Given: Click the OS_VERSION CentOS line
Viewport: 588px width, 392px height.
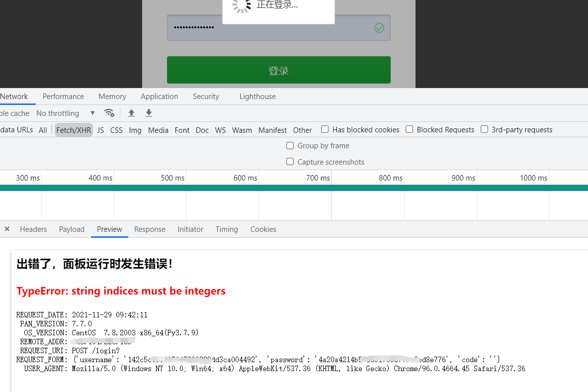Looking at the screenshot, I should pos(111,333).
